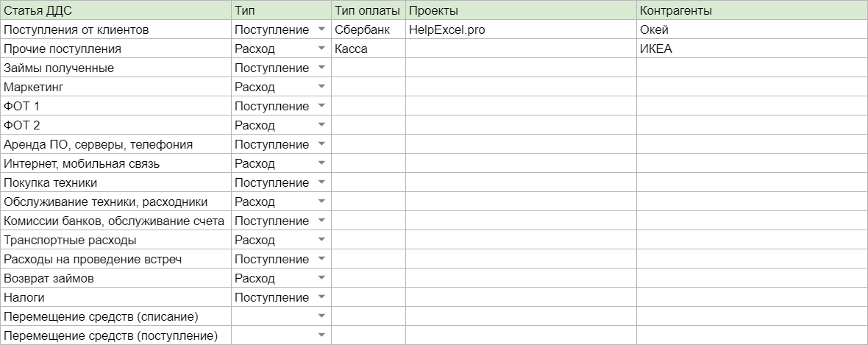Expand the type dropdown for Налоги row
The image size is (868, 345).
(x=321, y=297)
